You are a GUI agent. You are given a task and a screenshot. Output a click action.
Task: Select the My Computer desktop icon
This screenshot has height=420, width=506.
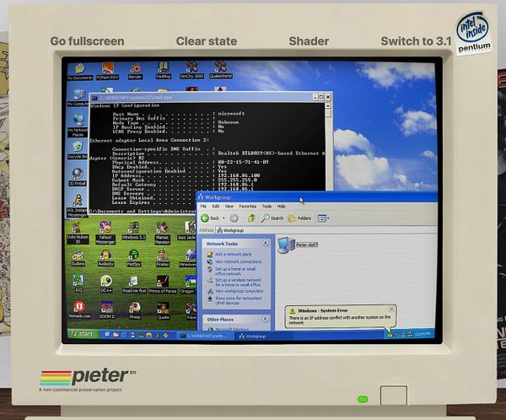click(78, 98)
